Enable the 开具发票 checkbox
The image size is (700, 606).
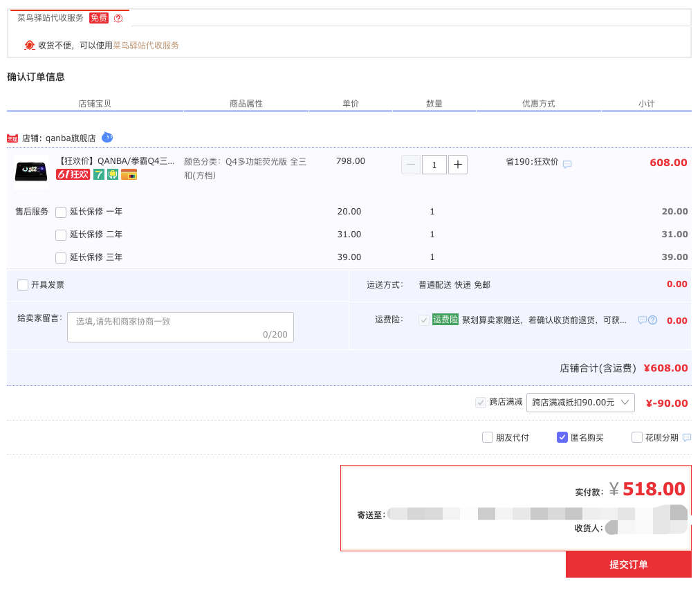point(23,285)
